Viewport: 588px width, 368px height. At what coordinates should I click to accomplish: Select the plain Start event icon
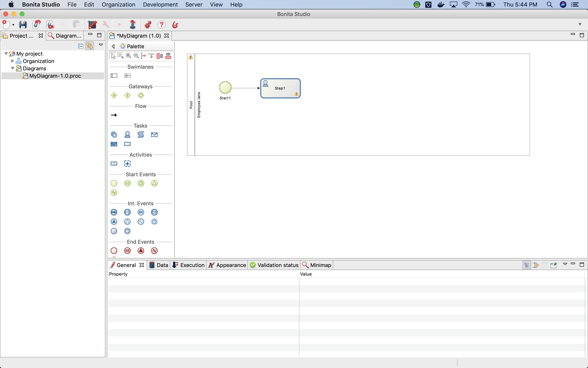click(x=114, y=183)
